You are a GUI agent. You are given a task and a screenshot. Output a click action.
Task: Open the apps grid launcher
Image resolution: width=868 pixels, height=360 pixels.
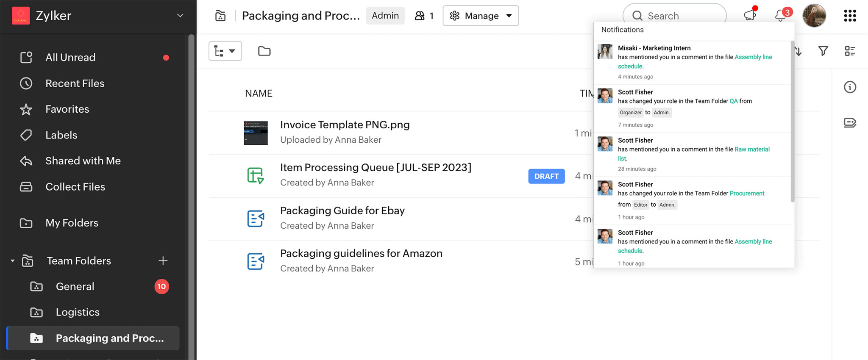point(850,16)
